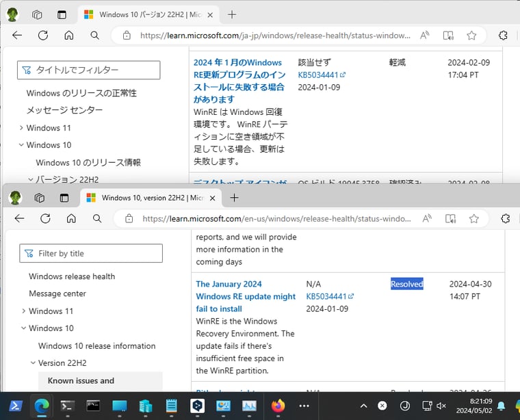Close the 'Windows 10 バージョン 22H2' tab
The image size is (520, 420).
point(210,15)
